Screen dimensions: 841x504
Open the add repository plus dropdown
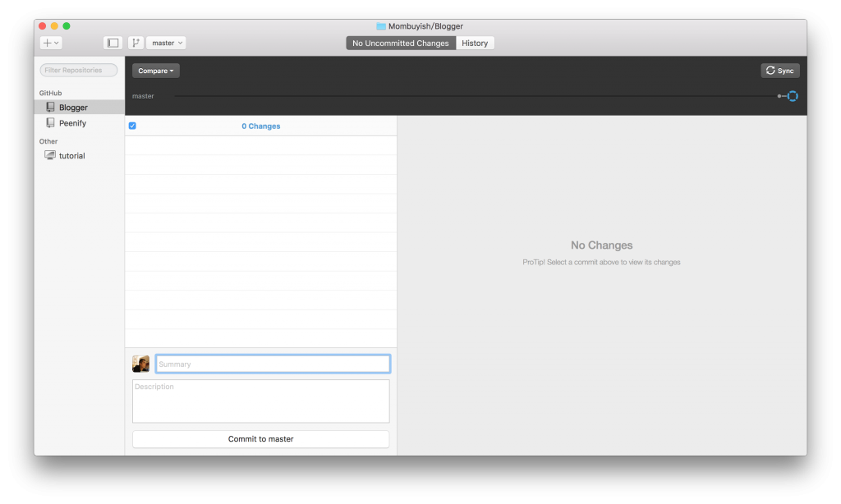(x=51, y=43)
